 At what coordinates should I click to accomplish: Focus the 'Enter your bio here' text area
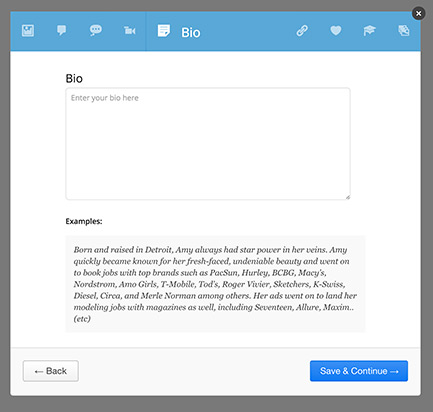coord(208,144)
